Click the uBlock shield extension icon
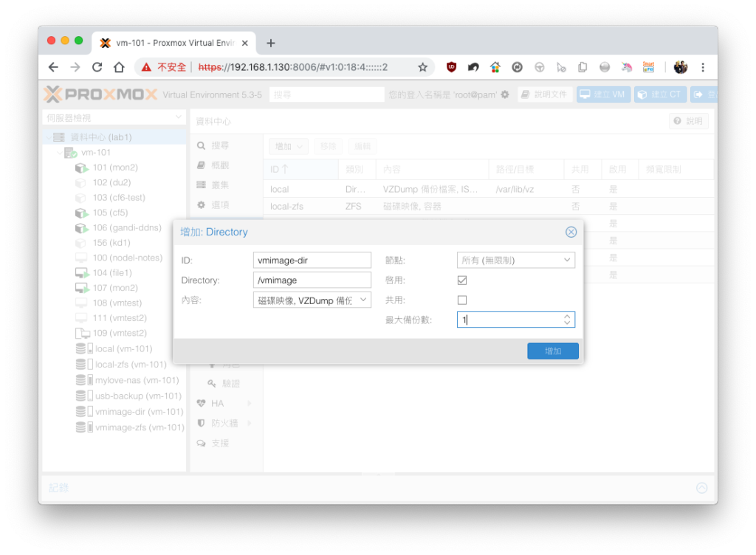 451,67
